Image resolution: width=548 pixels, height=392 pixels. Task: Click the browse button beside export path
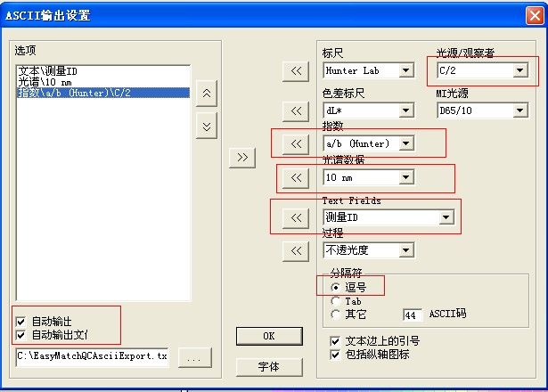pos(193,356)
